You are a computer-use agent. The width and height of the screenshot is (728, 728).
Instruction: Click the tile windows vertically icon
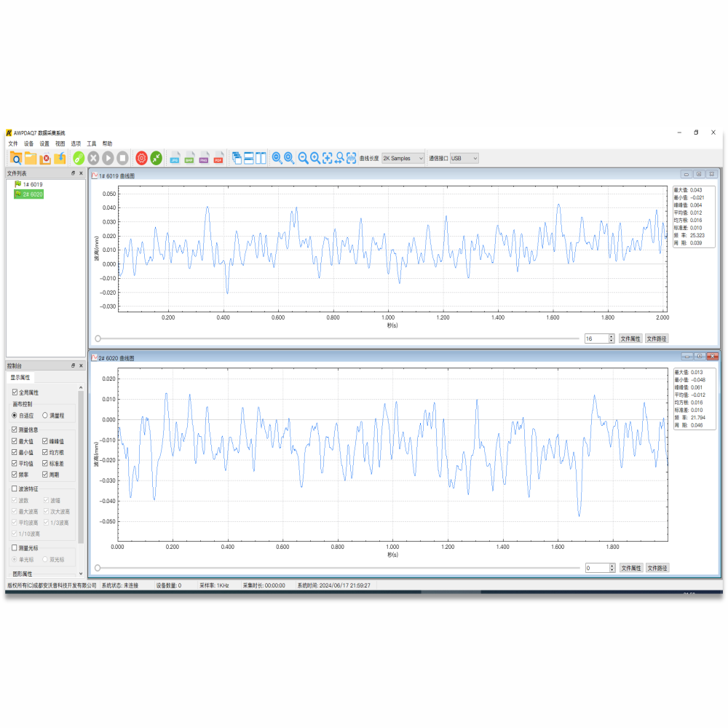pos(261,158)
